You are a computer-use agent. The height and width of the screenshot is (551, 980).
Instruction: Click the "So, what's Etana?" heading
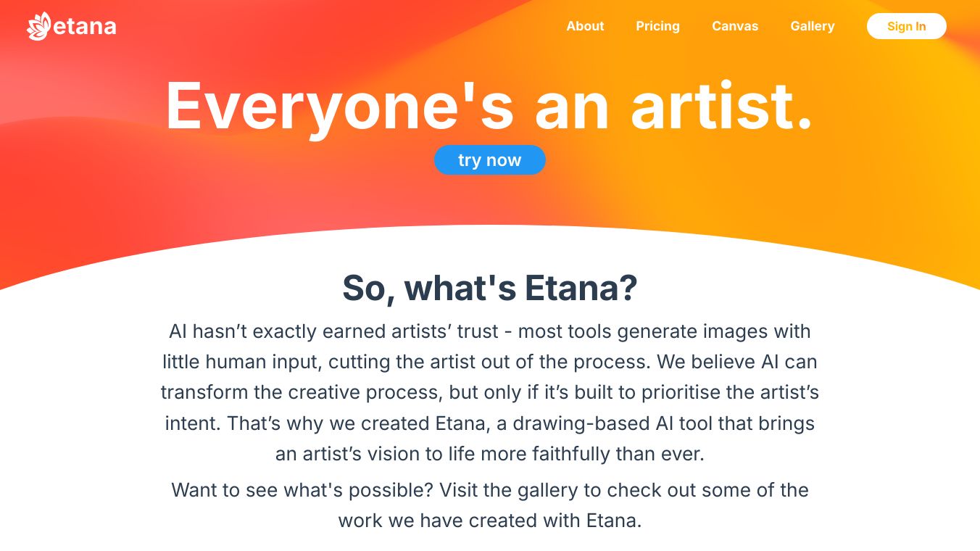[489, 288]
